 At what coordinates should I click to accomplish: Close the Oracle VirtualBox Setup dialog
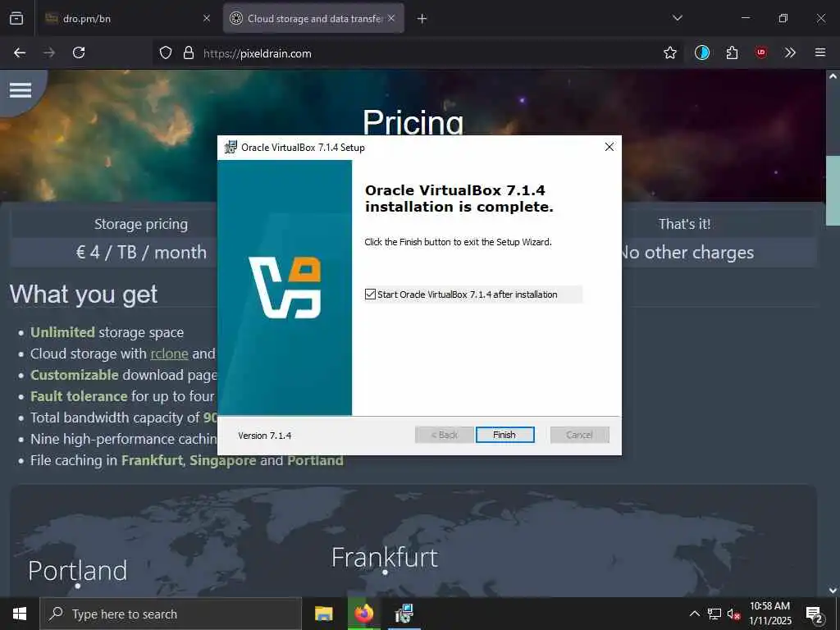(x=609, y=148)
